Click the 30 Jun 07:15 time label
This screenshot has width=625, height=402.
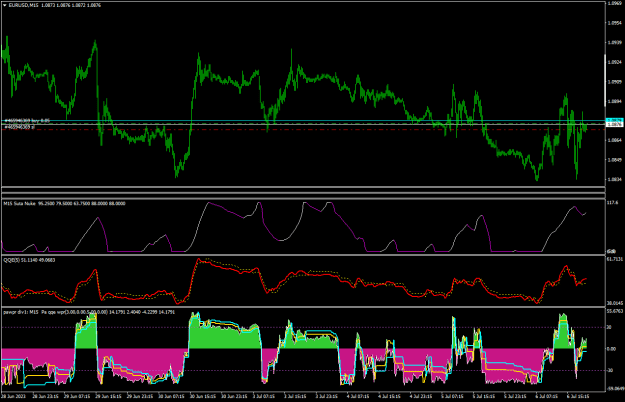[x=171, y=397]
